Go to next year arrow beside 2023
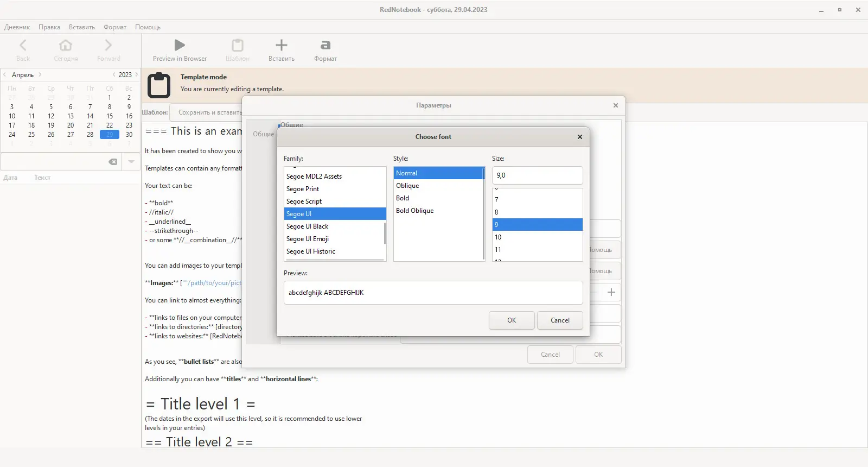868x467 pixels. coord(137,74)
